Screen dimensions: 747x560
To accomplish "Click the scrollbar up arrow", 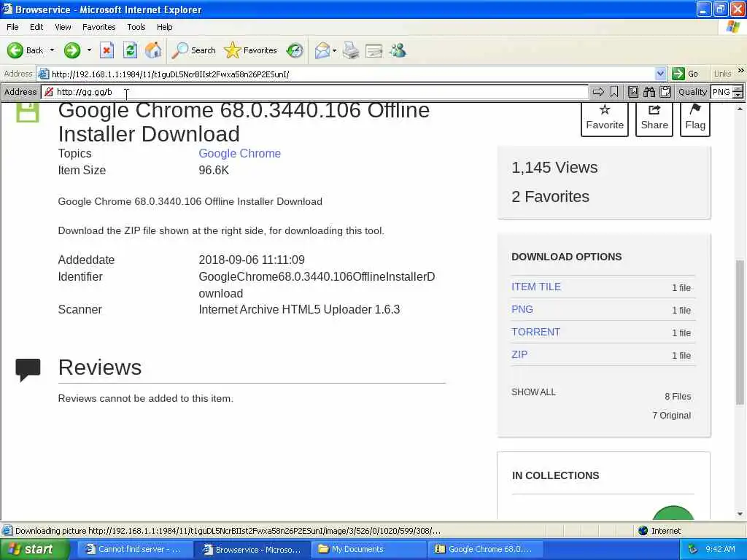I will pyautogui.click(x=740, y=109).
